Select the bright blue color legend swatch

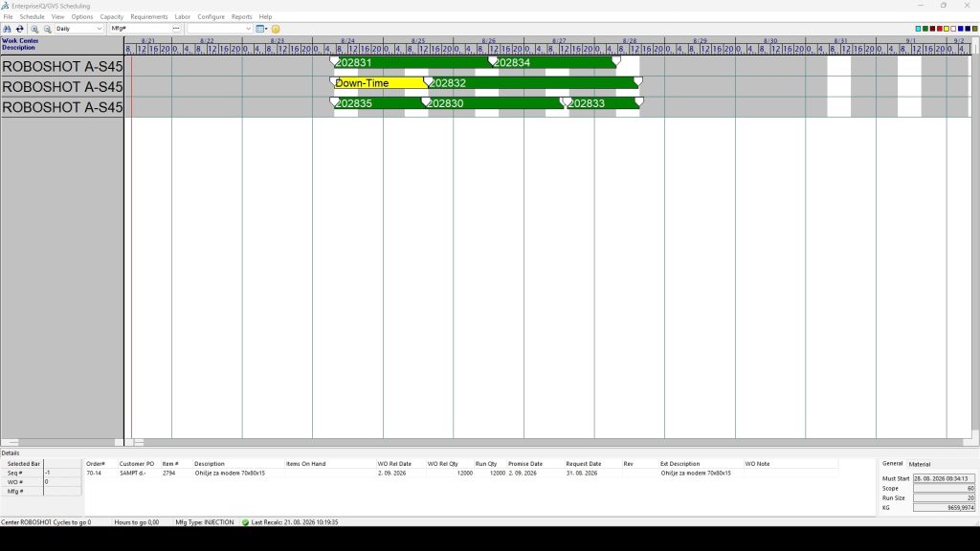[961, 29]
